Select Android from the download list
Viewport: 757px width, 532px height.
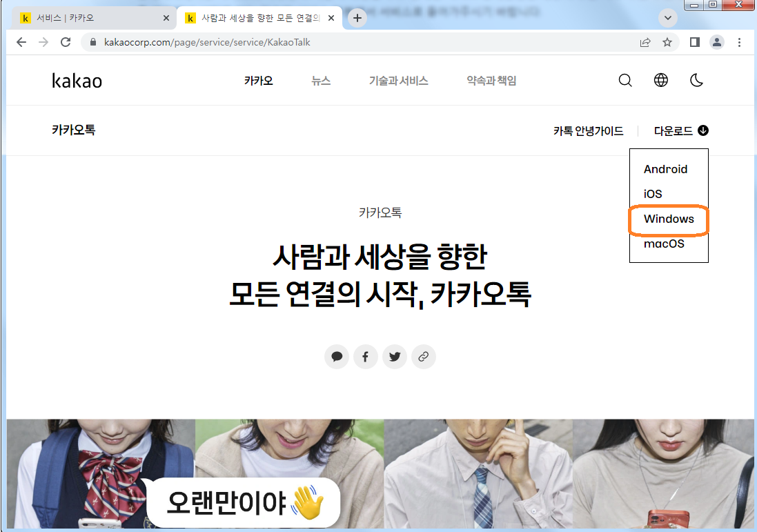(x=665, y=169)
